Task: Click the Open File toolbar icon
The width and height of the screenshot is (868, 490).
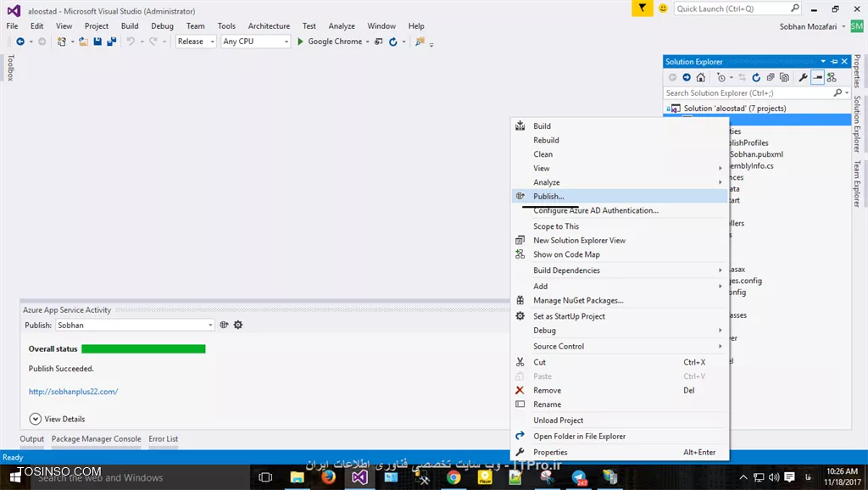Action: [83, 42]
